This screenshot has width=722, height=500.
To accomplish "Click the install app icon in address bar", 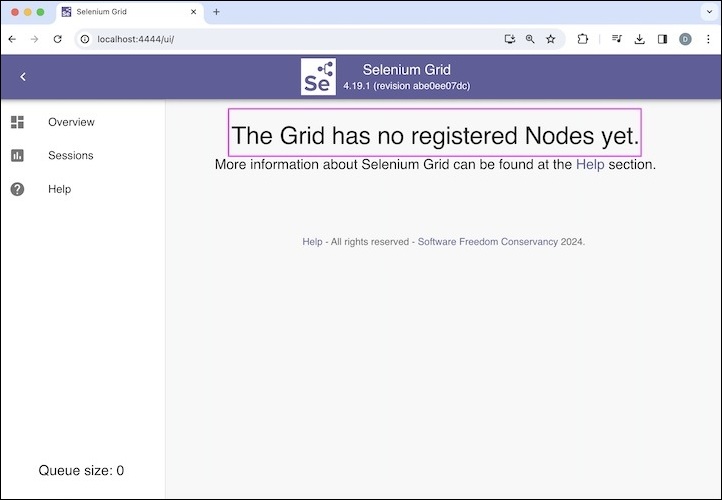I will [x=509, y=39].
